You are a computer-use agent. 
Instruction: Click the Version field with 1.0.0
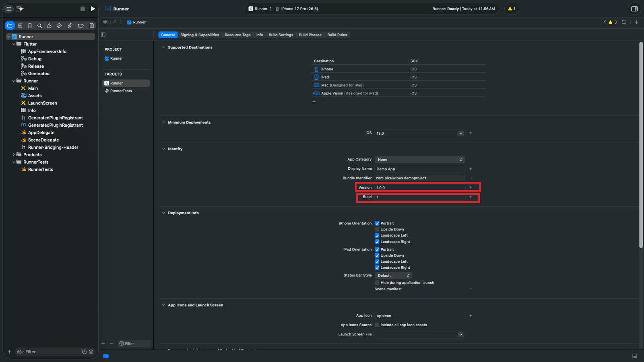420,187
